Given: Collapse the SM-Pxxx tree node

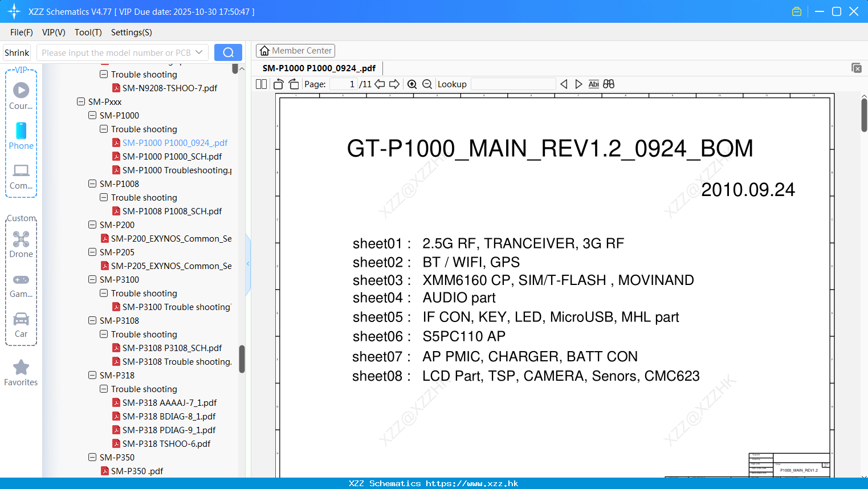Looking at the screenshot, I should [81, 101].
